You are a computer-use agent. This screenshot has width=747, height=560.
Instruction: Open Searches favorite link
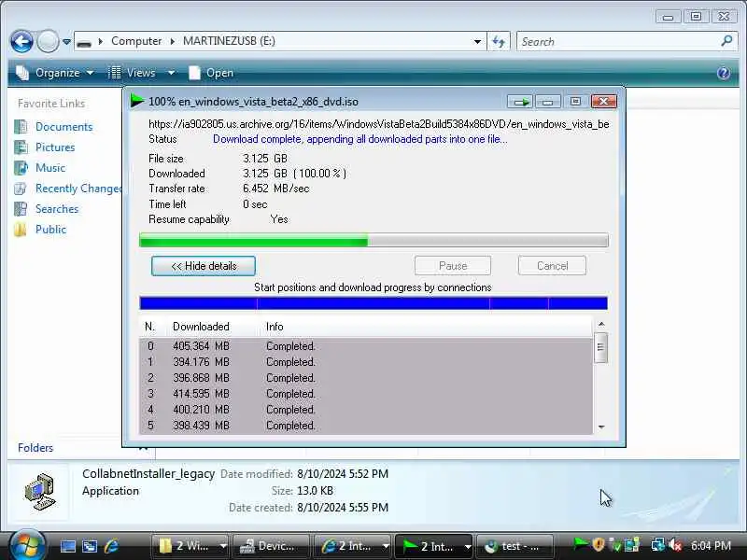click(x=57, y=208)
